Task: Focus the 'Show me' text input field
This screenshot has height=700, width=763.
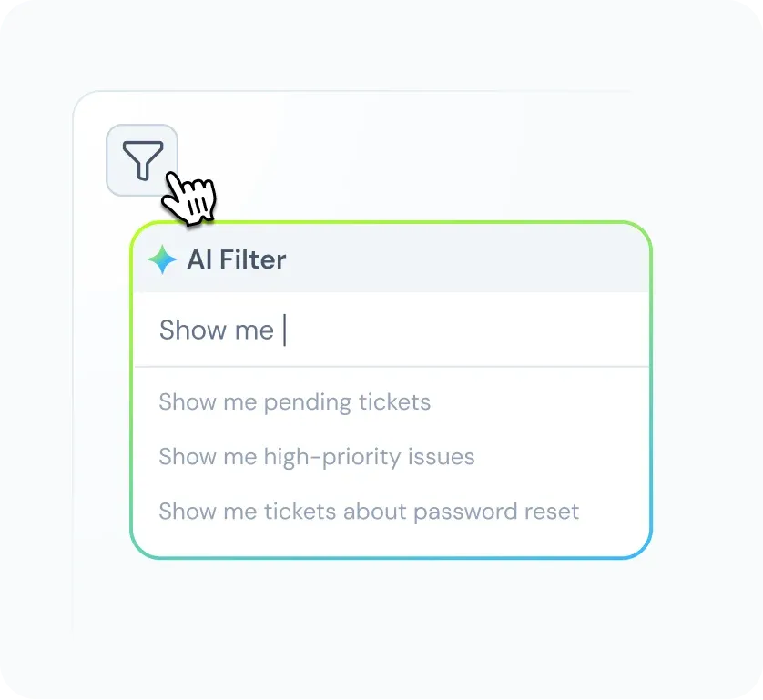Action: coord(392,330)
